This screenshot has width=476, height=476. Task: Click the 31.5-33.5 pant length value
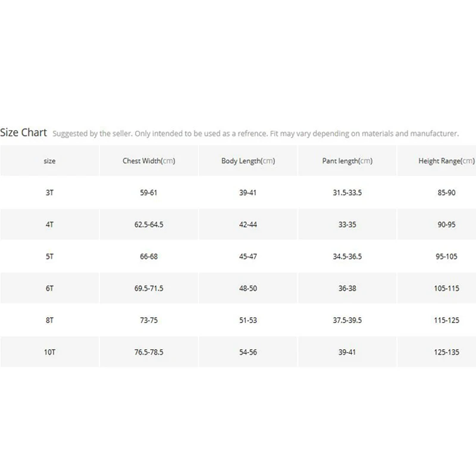point(347,192)
